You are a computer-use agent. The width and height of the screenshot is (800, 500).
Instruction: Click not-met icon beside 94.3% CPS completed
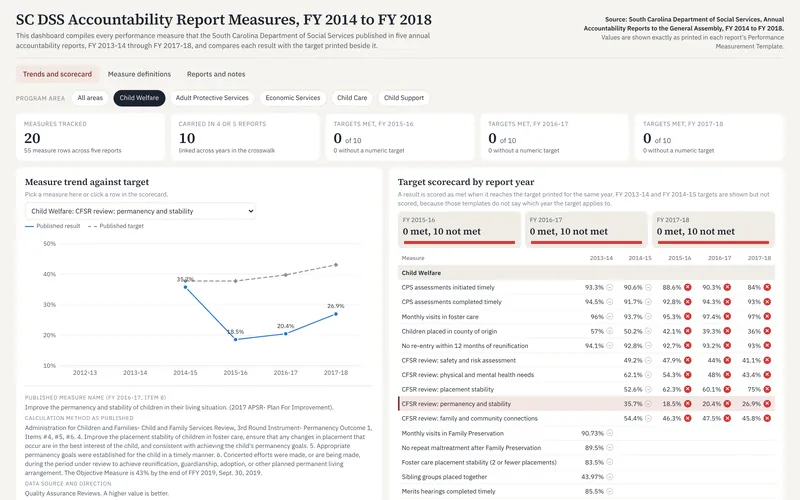(728, 302)
